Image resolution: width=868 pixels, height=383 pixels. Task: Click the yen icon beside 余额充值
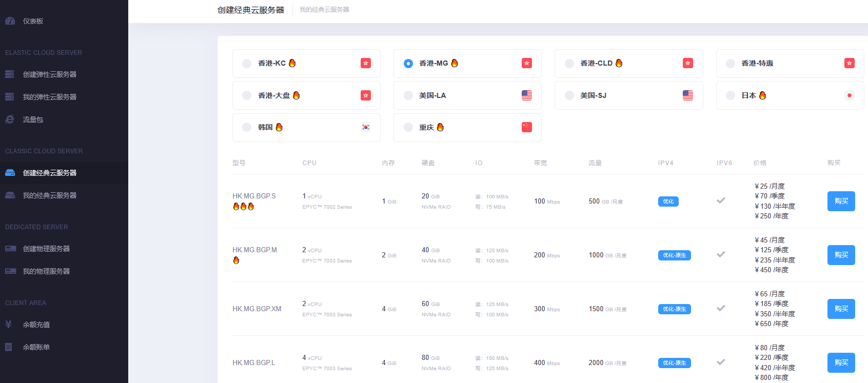tap(8, 325)
